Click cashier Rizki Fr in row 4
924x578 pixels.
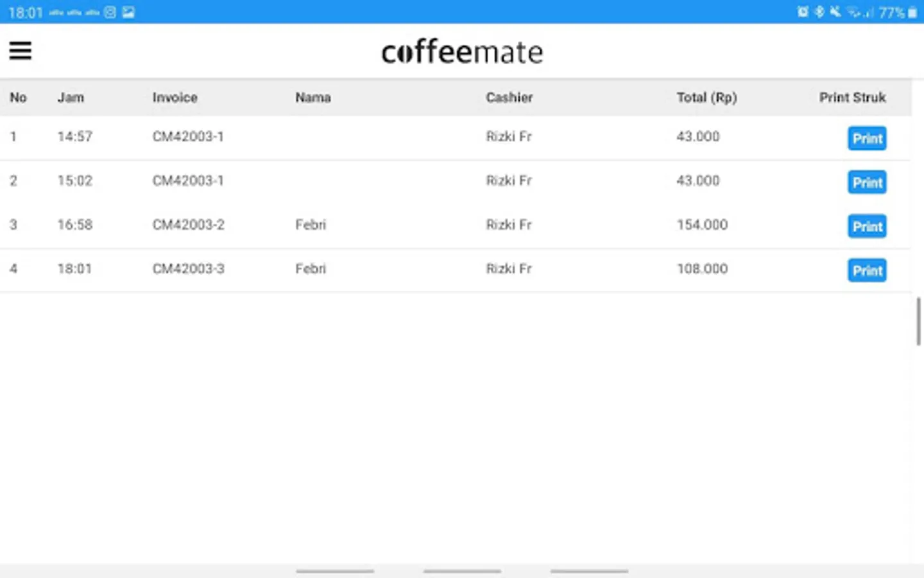[x=509, y=268]
